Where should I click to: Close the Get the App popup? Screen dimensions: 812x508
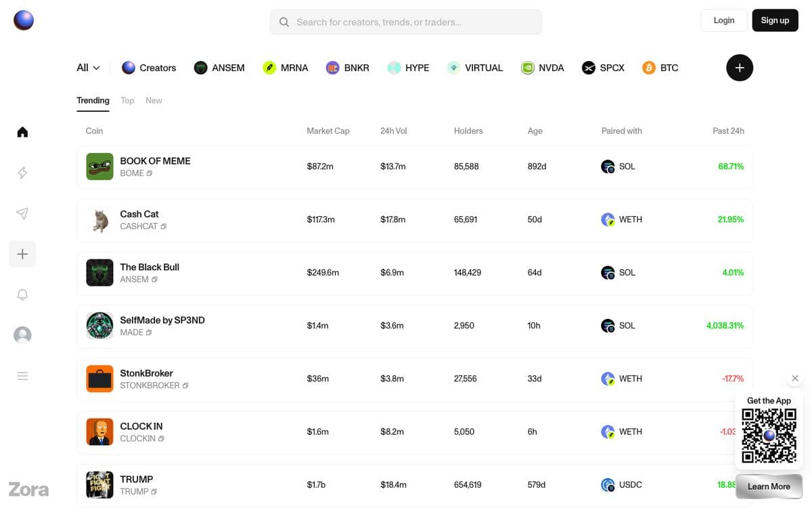click(x=795, y=378)
